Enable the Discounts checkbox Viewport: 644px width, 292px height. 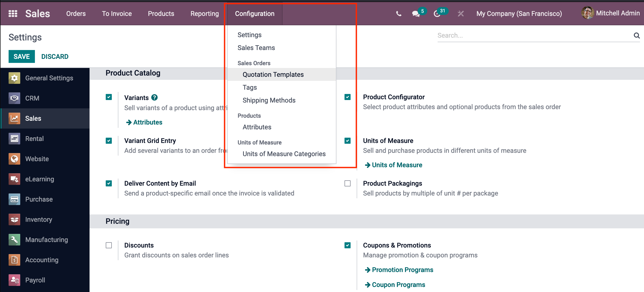109,245
